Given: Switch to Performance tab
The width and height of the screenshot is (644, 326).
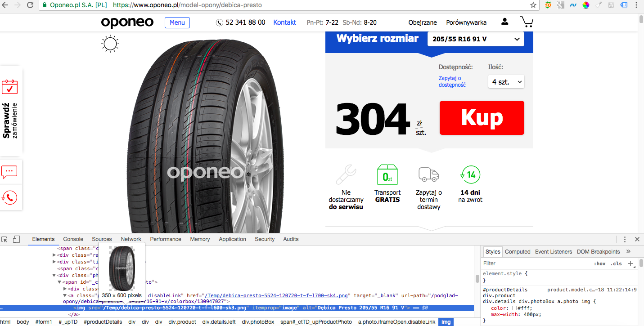Looking at the screenshot, I should [166, 239].
